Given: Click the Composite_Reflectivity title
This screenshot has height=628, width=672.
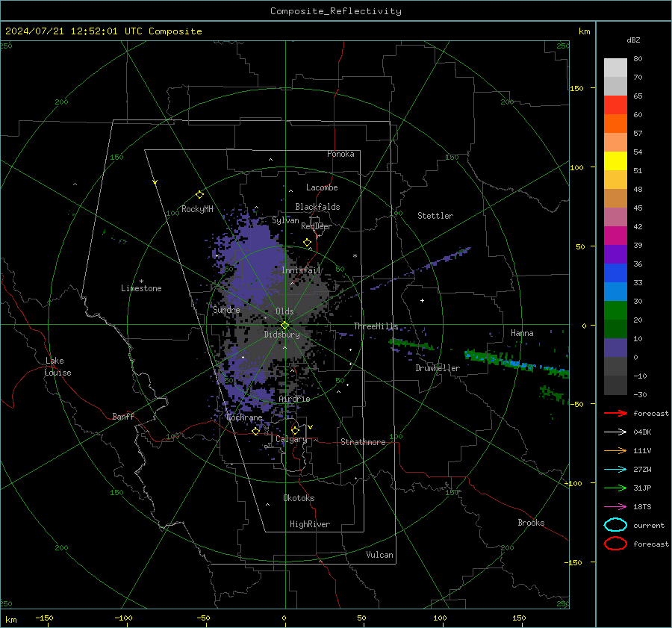Looking at the screenshot, I should click(x=335, y=11).
